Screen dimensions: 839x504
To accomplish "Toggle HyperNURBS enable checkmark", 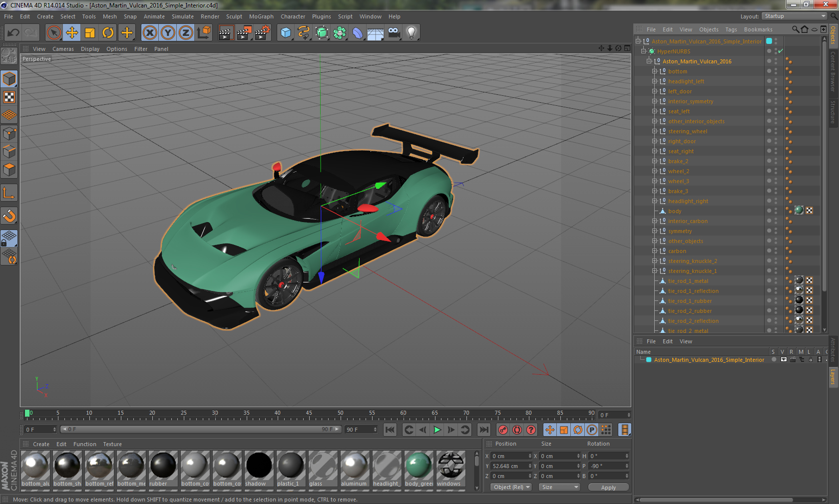I will click(781, 51).
